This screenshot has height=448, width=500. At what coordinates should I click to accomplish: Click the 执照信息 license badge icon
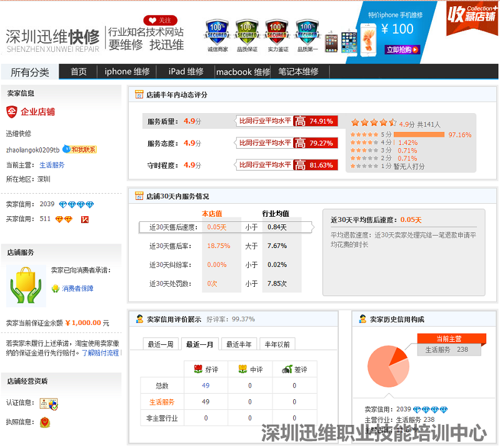point(45,423)
